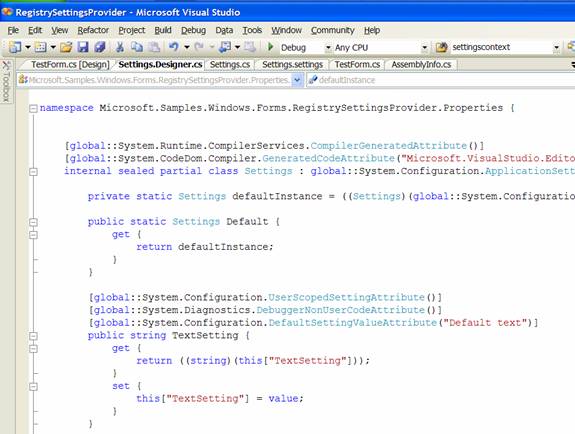Click the Cut scissors icon
This screenshot has width=575, height=434.
[119, 47]
